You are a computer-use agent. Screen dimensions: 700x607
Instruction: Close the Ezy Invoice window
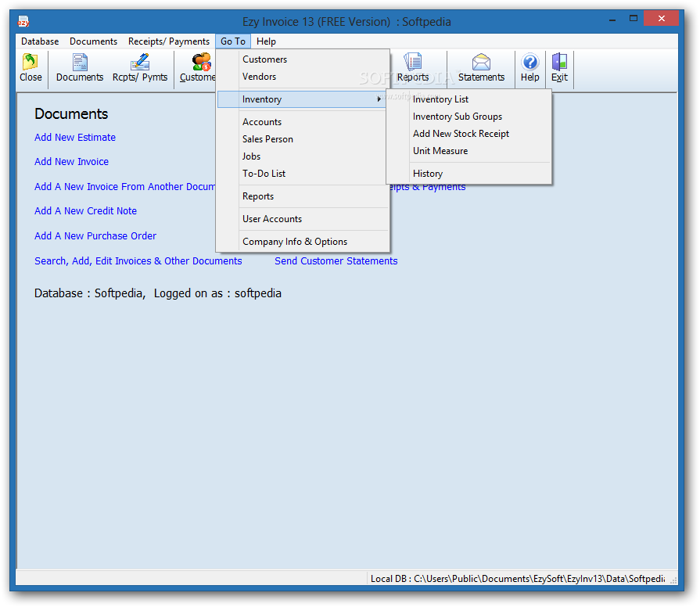(661, 19)
